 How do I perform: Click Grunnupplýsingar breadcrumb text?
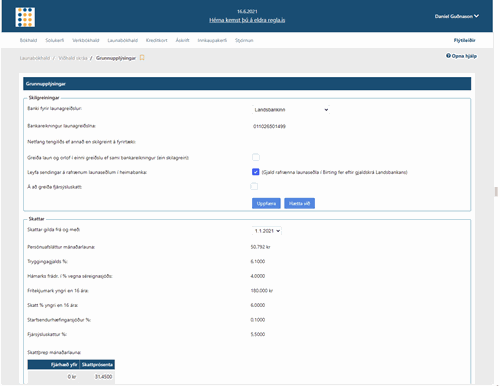tap(116, 58)
